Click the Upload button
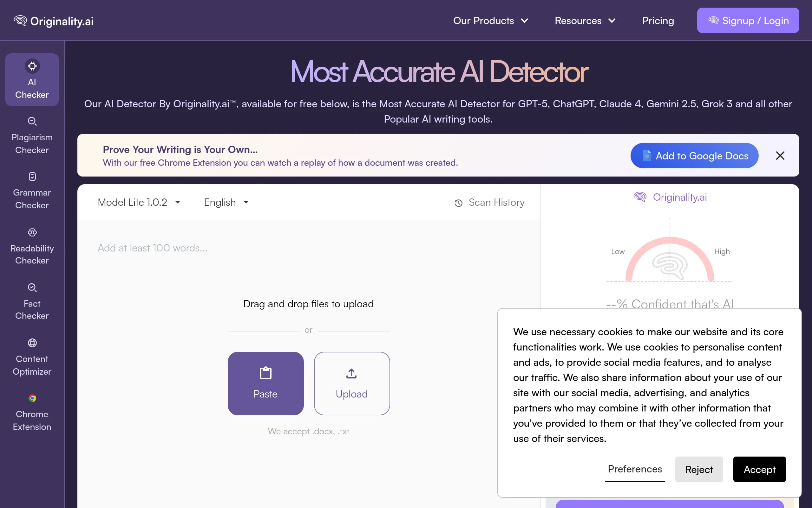812x508 pixels. (352, 383)
